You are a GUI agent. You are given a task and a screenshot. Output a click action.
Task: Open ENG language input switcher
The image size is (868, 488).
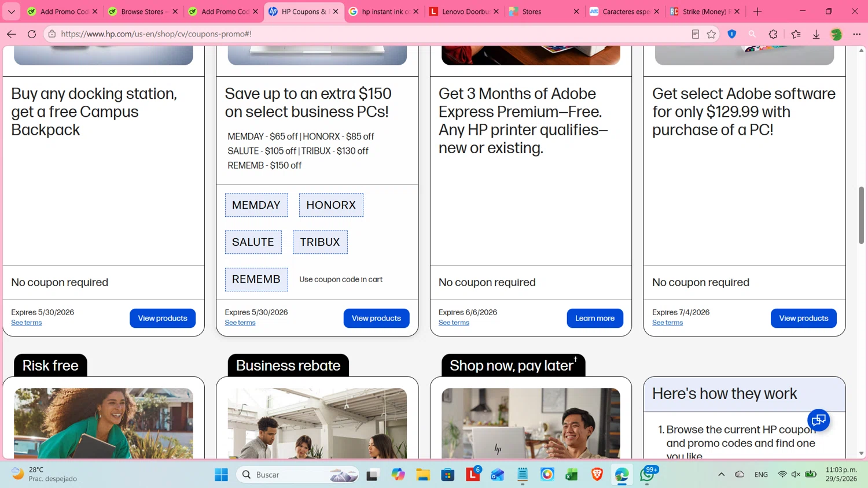761,475
